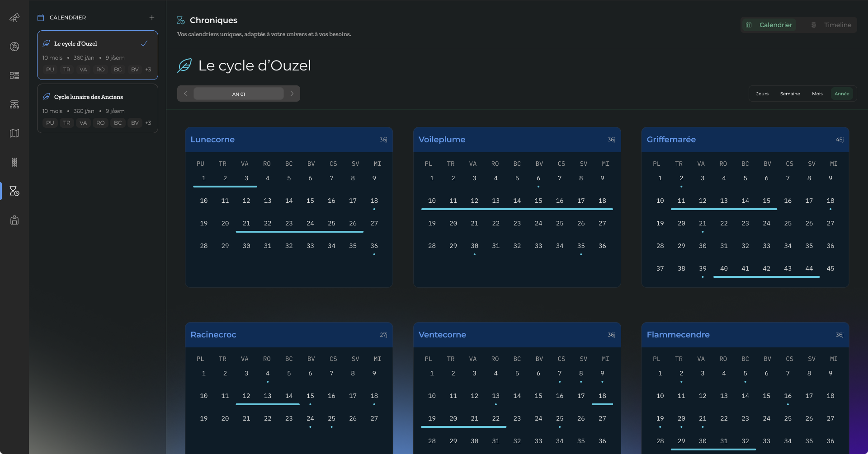Open the map icon in sidebar
Viewport: 868px width, 454px height.
14,133
